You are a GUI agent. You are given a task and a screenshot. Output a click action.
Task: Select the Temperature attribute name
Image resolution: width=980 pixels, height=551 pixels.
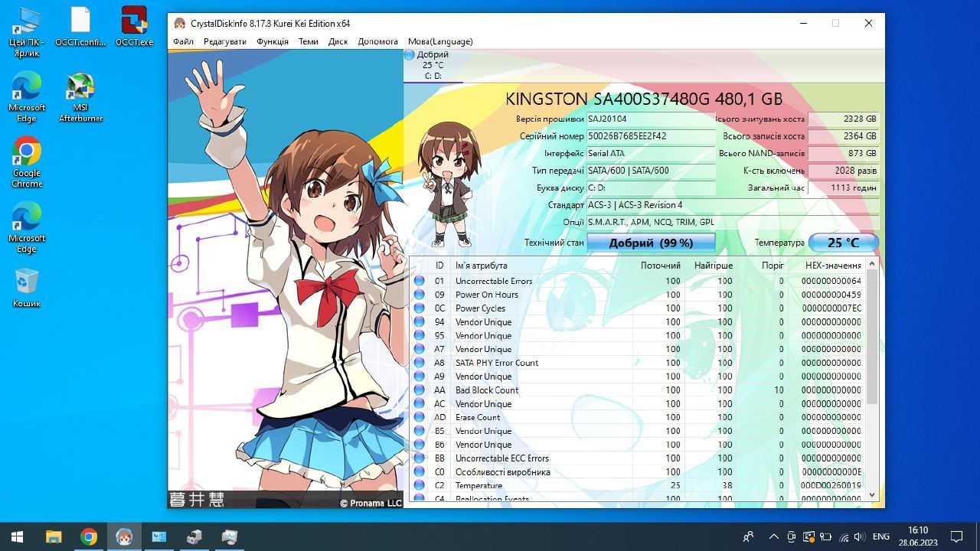click(479, 485)
